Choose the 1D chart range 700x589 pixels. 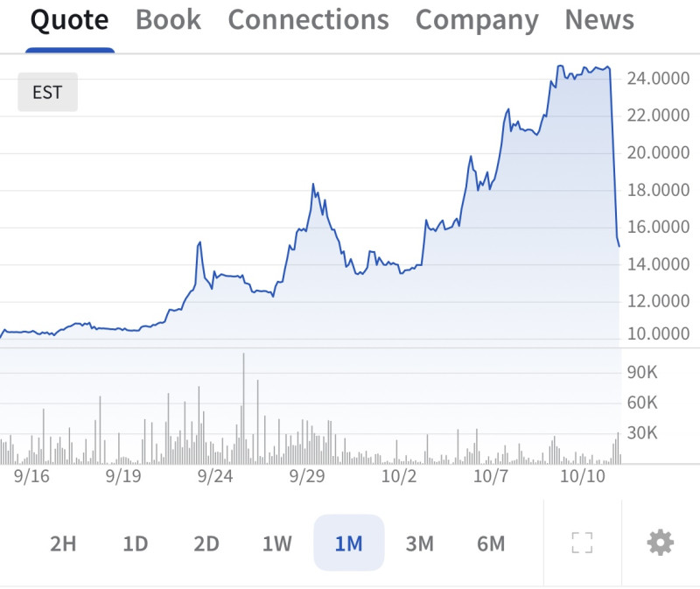click(x=135, y=543)
